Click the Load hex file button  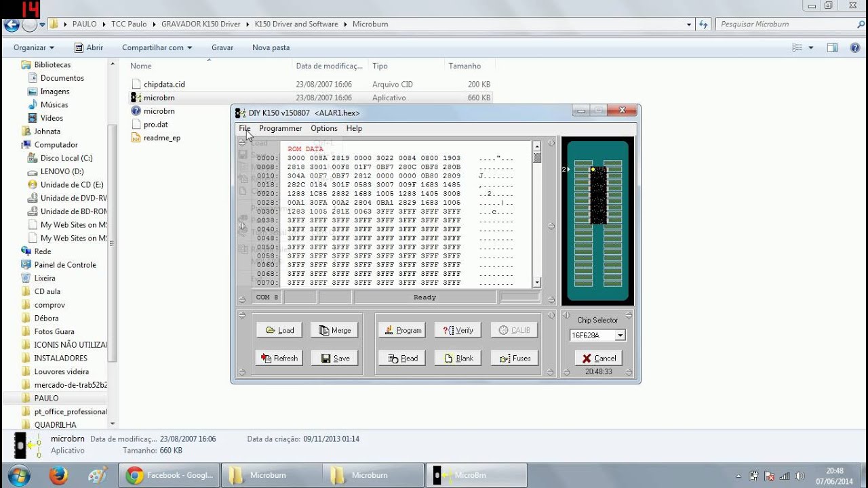pyautogui.click(x=279, y=330)
